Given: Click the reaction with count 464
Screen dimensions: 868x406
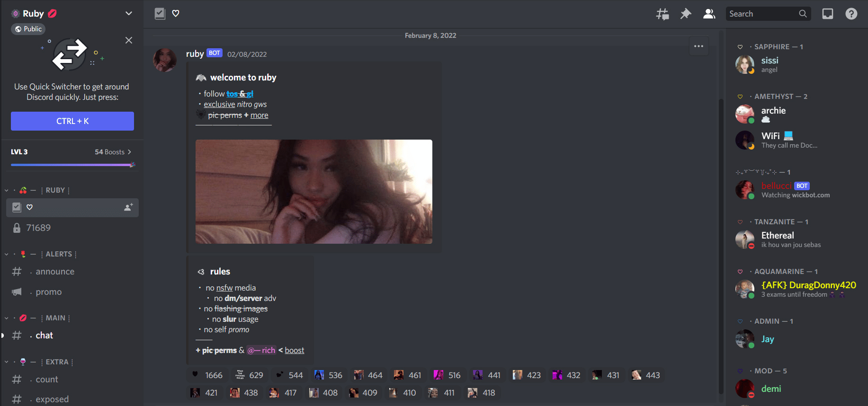Looking at the screenshot, I should pos(369,375).
